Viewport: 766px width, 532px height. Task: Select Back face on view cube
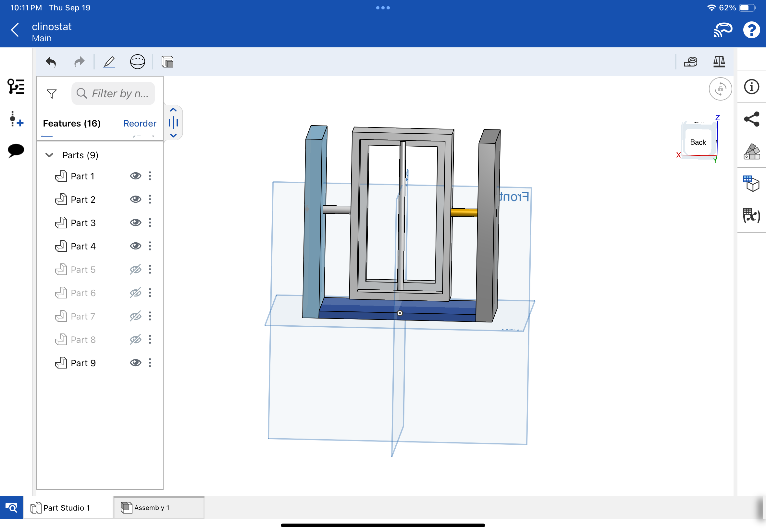698,142
